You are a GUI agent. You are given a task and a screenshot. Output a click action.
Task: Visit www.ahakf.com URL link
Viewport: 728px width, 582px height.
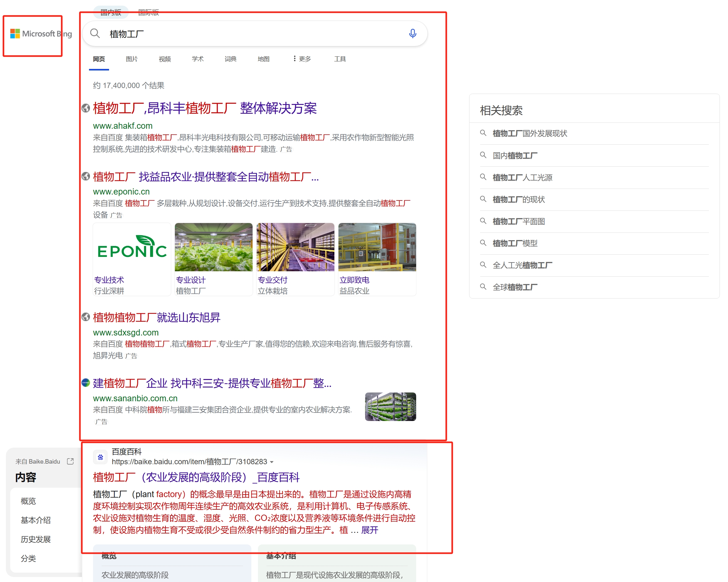pyautogui.click(x=123, y=126)
